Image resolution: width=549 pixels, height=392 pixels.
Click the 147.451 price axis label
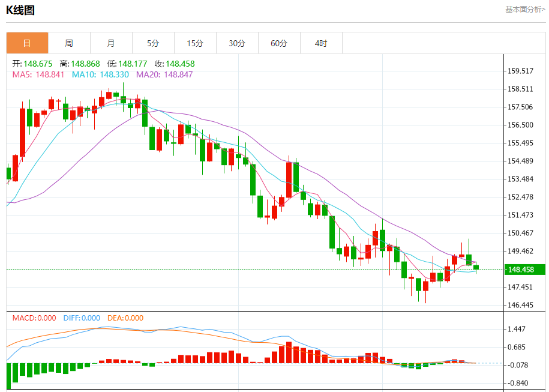(520, 288)
